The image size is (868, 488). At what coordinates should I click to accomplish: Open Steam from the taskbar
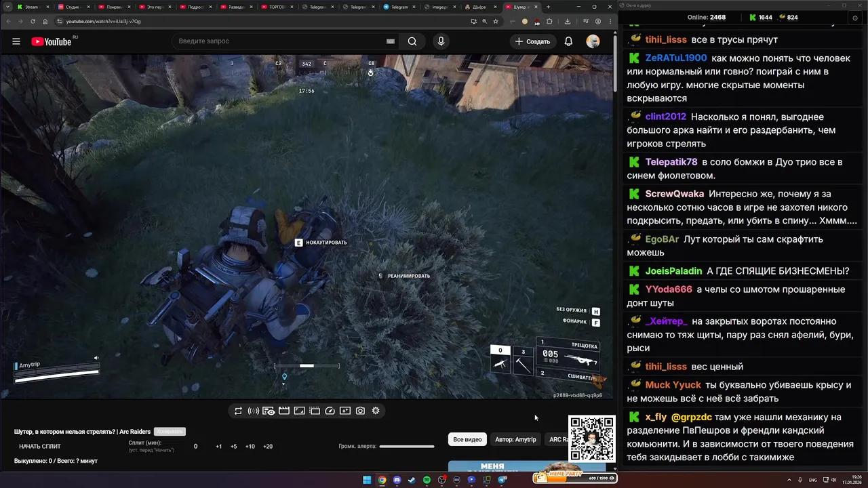[x=412, y=480]
